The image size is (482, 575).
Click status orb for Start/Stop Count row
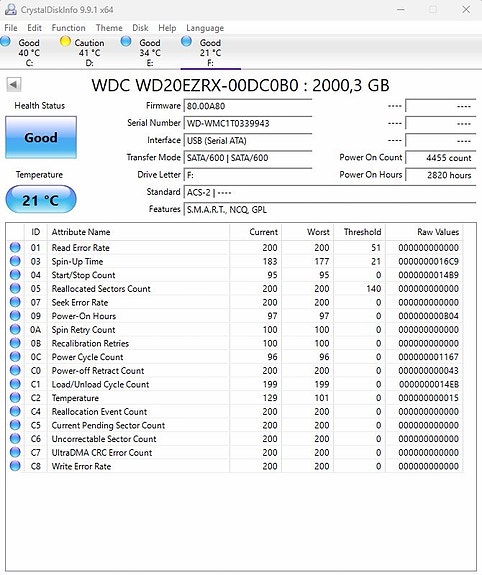[15, 274]
